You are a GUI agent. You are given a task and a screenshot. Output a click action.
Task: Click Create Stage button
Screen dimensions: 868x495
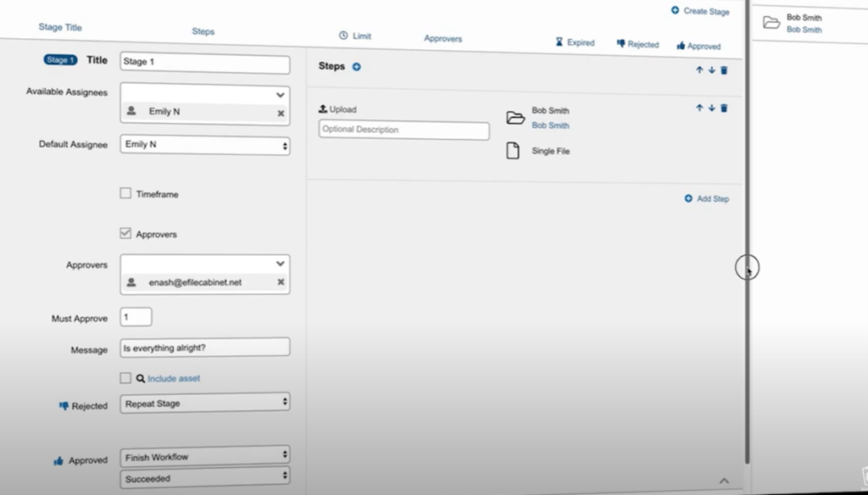tap(700, 11)
